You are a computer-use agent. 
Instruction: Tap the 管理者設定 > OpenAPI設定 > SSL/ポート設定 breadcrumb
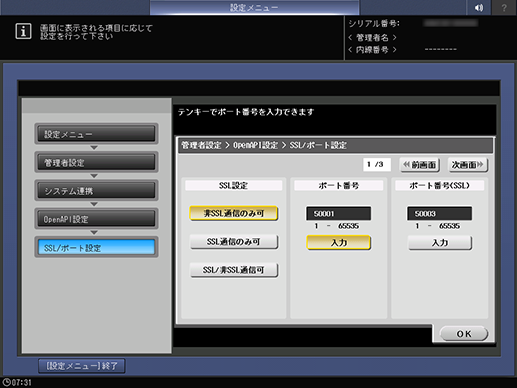[x=264, y=145]
